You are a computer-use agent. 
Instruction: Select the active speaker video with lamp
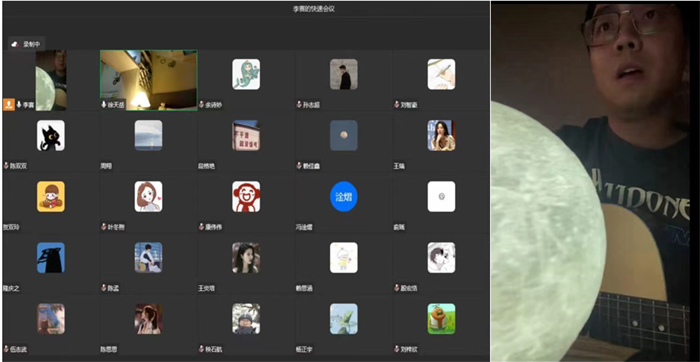pyautogui.click(x=149, y=80)
